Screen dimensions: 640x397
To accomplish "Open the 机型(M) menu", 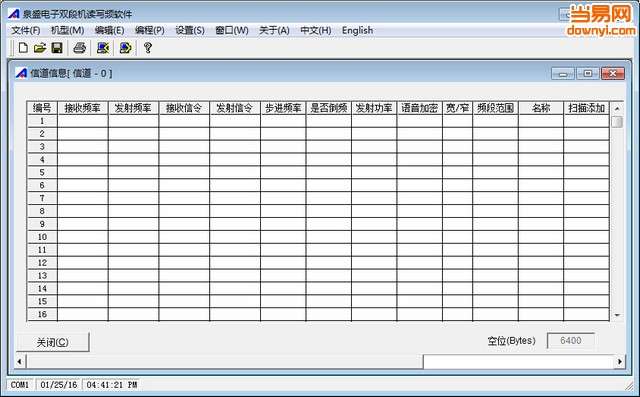I will point(67,31).
